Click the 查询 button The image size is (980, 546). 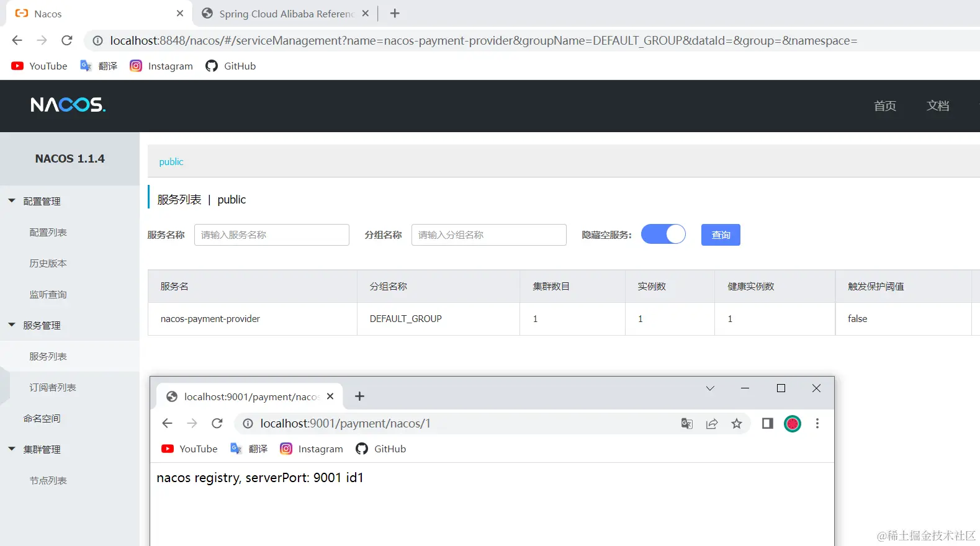[x=721, y=235]
